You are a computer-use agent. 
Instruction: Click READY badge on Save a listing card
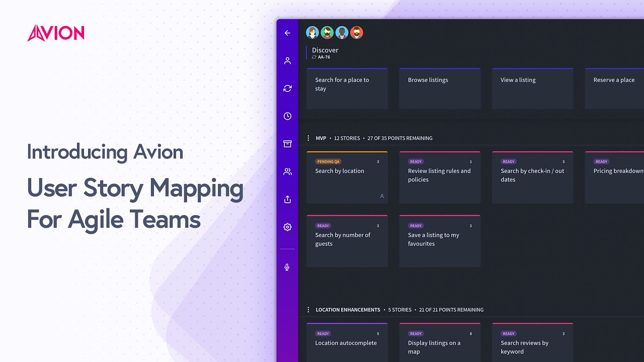click(x=416, y=226)
